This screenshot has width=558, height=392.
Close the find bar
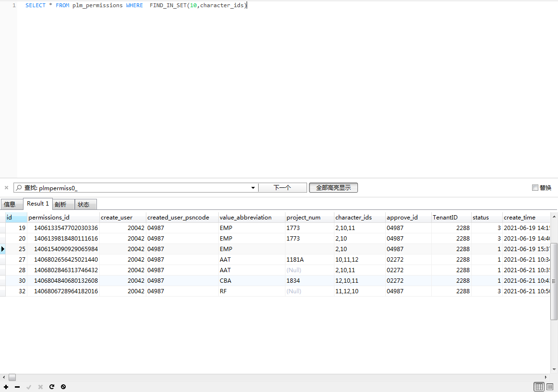(x=6, y=188)
